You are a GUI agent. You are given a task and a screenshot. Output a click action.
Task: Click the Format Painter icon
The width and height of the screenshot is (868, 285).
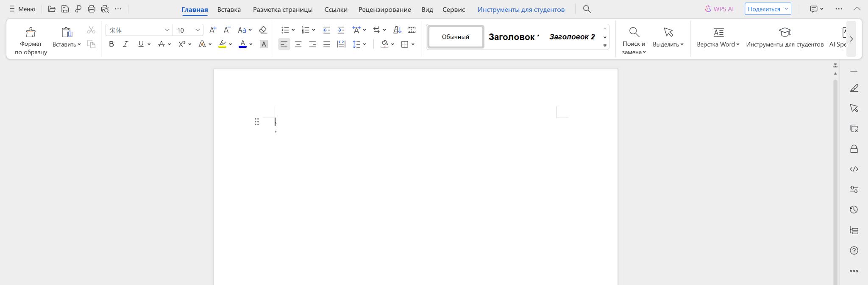pos(31,33)
